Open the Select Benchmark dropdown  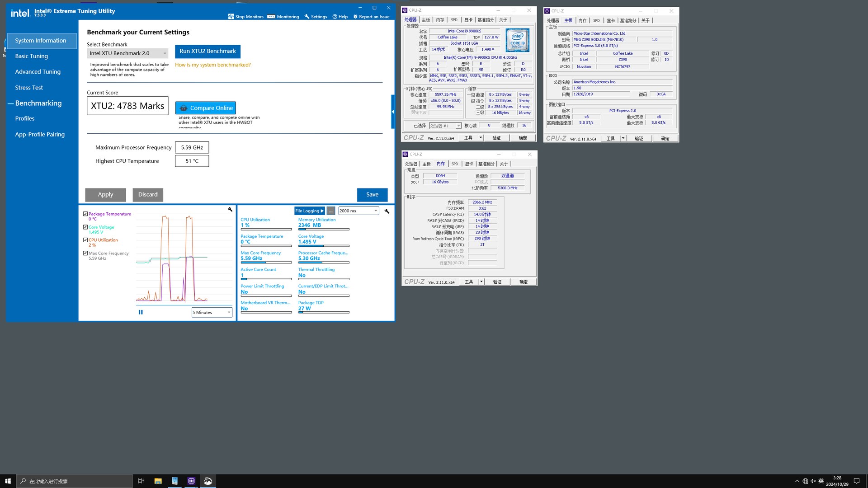[127, 53]
